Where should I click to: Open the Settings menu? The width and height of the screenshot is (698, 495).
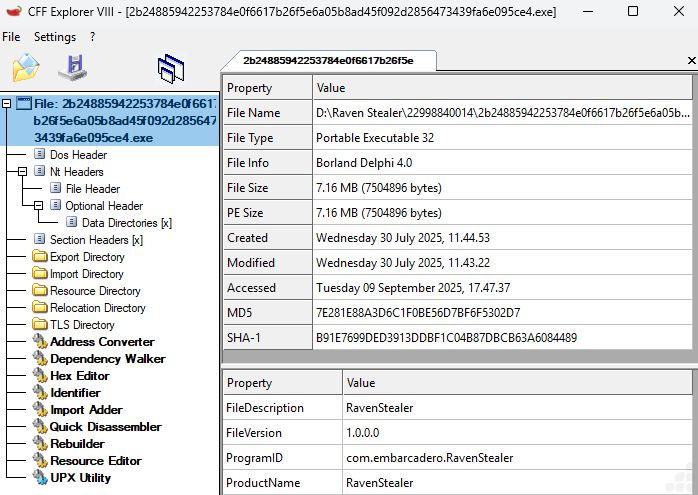point(54,37)
